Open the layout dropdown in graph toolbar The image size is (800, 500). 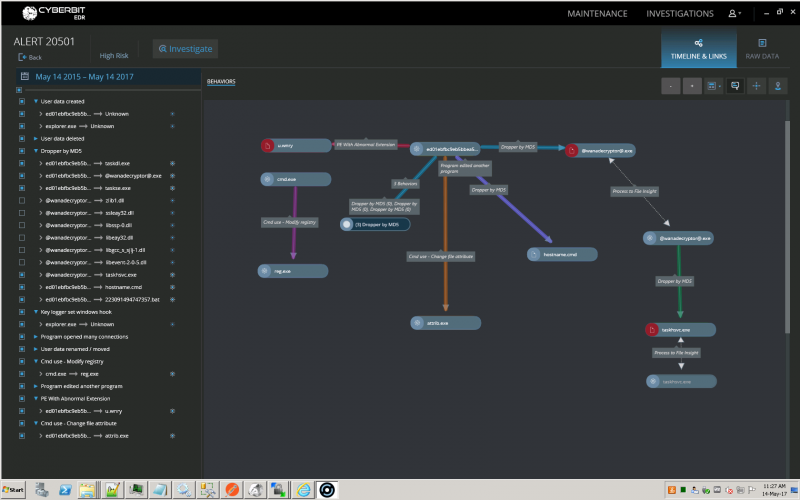point(713,86)
